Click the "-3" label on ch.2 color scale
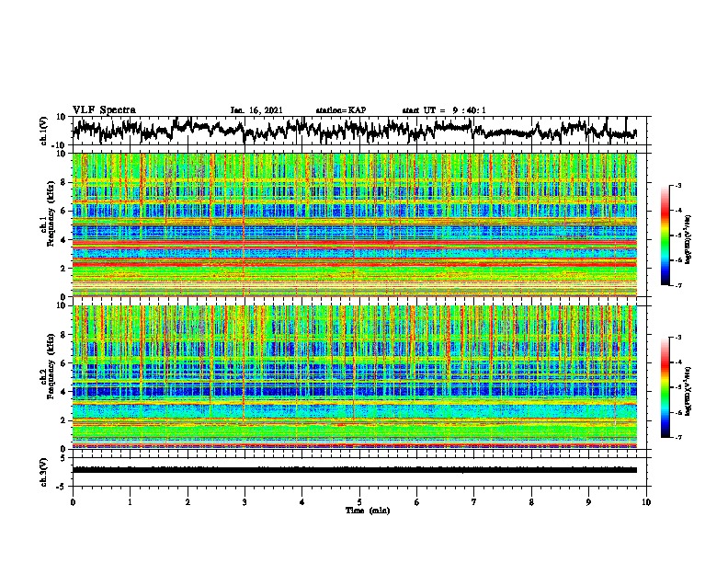 coord(678,338)
